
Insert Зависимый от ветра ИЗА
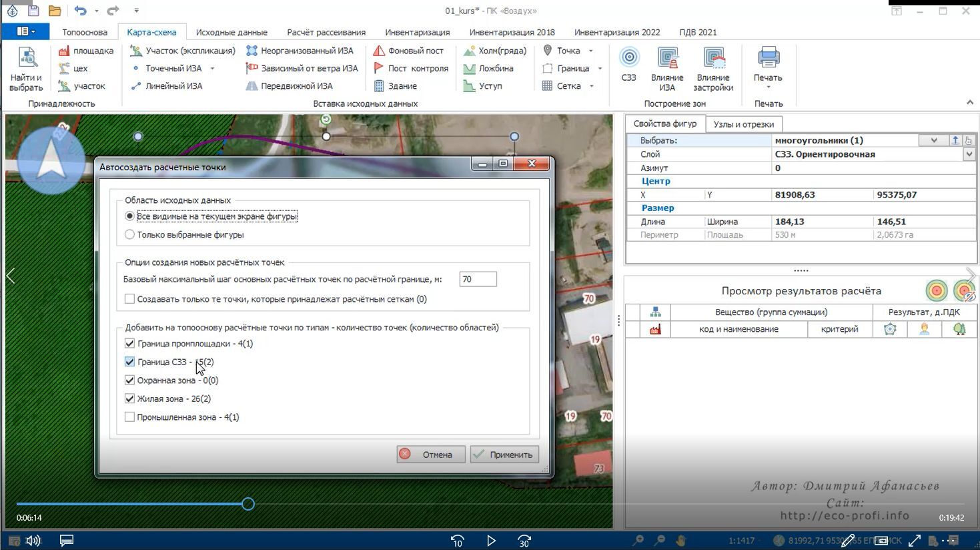tap(302, 68)
